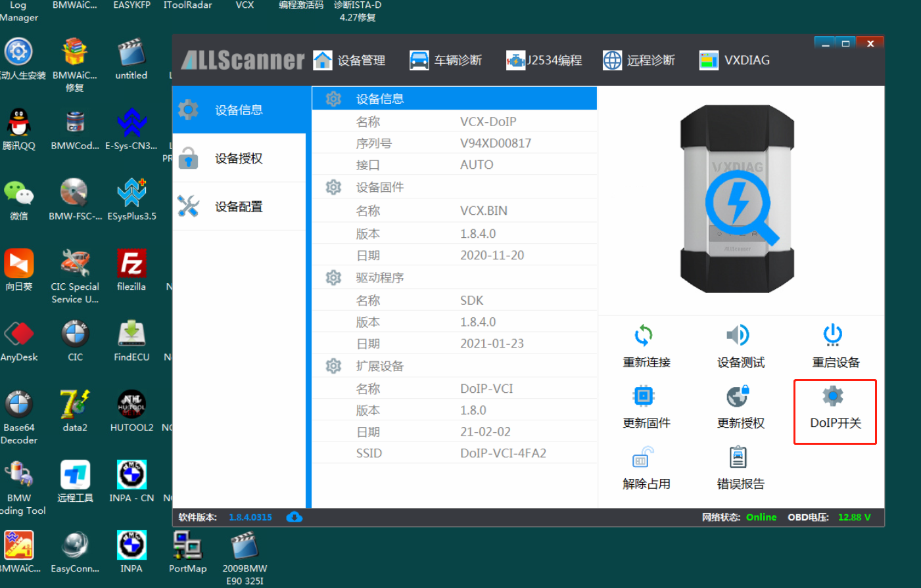
Task: Go to the 远程诊断 tab
Action: [x=639, y=60]
